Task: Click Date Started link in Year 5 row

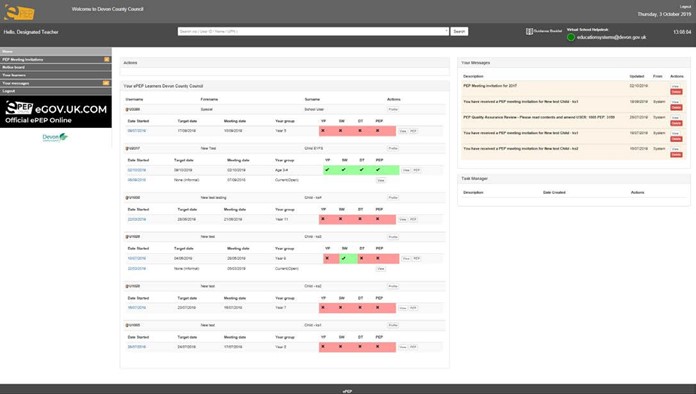Action: pos(137,131)
